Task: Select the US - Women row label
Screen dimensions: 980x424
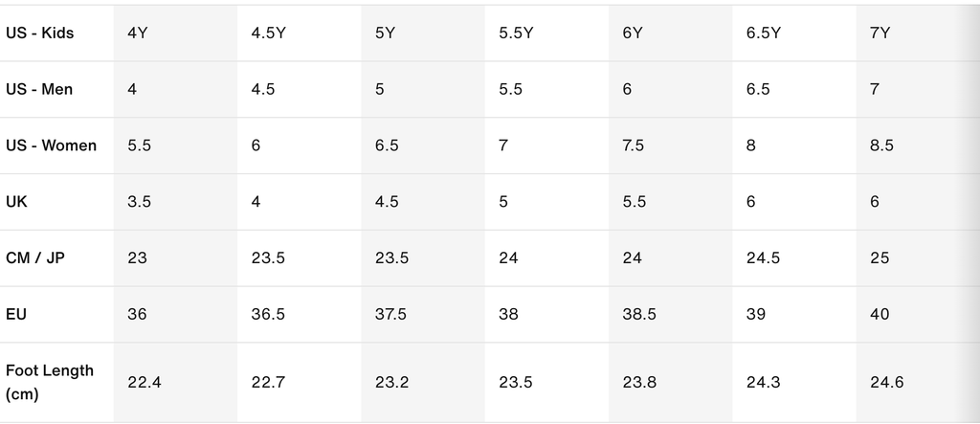Action: (52, 145)
